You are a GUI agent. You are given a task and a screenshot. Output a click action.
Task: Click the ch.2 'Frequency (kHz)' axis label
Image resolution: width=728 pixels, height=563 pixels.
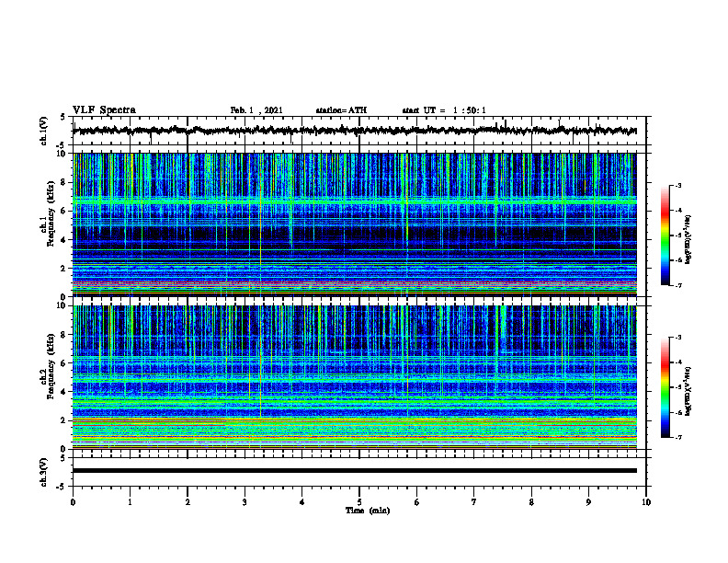51,368
